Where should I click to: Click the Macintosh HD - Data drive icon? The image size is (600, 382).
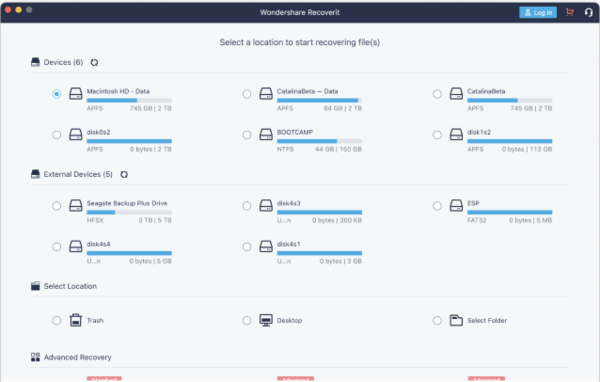click(x=76, y=93)
